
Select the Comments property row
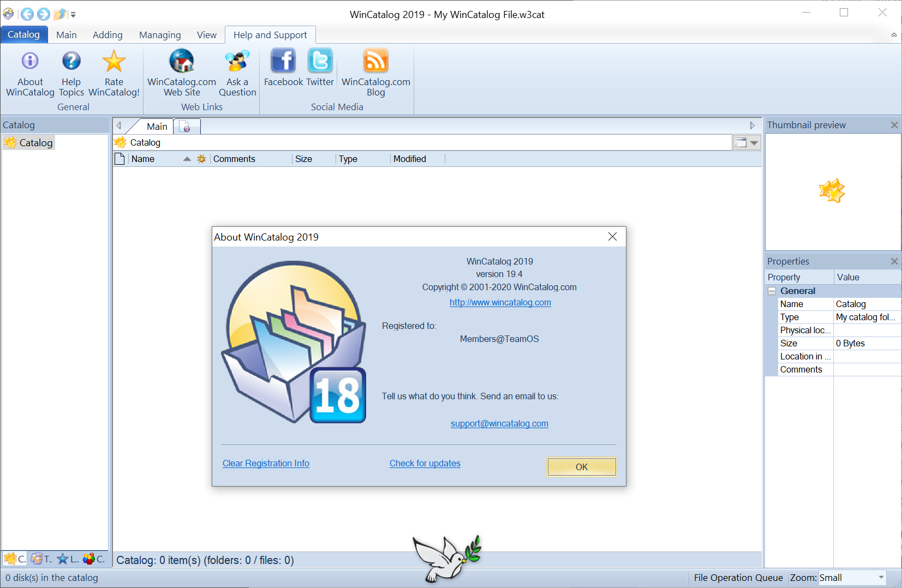pyautogui.click(x=839, y=369)
